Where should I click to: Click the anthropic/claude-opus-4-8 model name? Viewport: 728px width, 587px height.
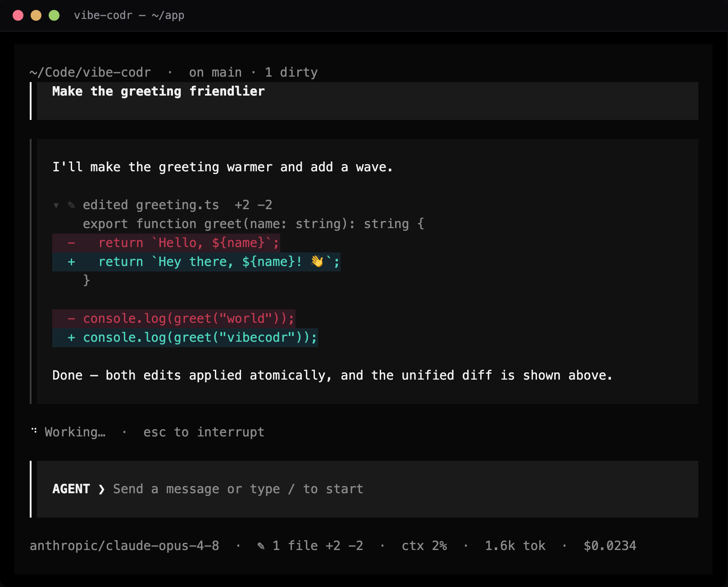[x=124, y=546]
